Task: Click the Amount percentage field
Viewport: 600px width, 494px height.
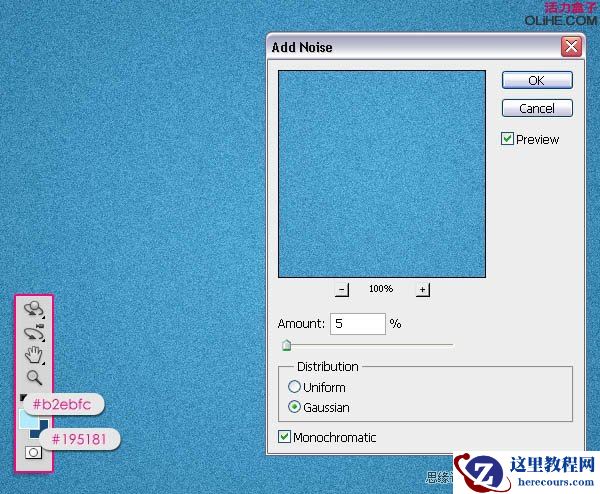Action: point(358,324)
